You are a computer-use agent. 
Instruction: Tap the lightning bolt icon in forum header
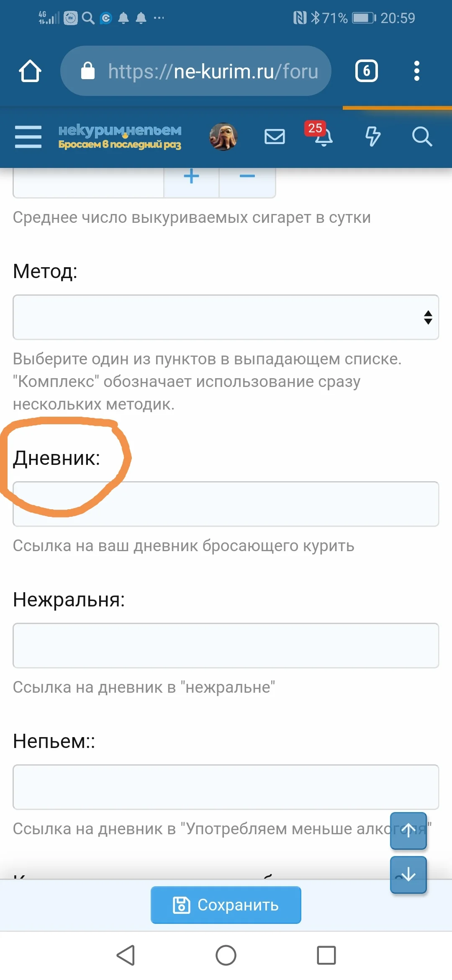pyautogui.click(x=373, y=137)
